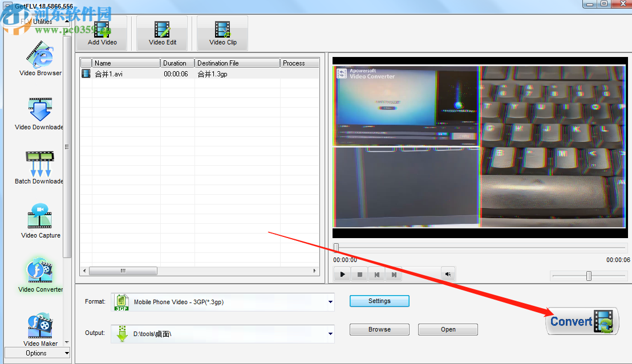Click the 00:00:06 duration cell
The image size is (632, 364).
[176, 74]
